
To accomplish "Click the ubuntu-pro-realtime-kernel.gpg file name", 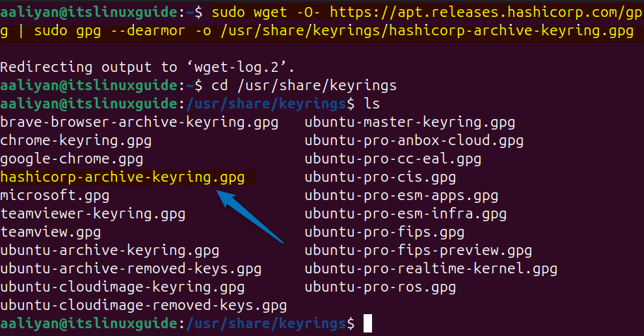I will coord(431,269).
